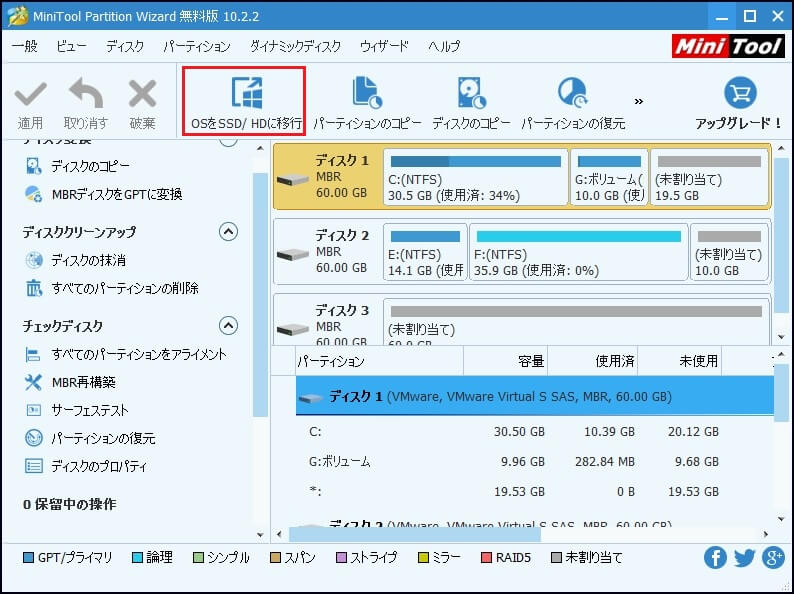Select ディスクのコピー in the left sidebar
Image resolution: width=794 pixels, height=594 pixels.
pos(78,166)
